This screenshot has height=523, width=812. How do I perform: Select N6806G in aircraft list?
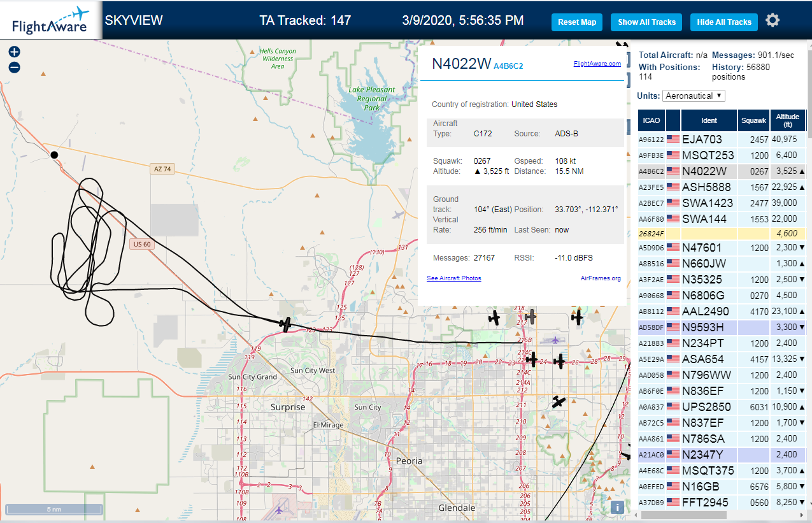point(722,295)
